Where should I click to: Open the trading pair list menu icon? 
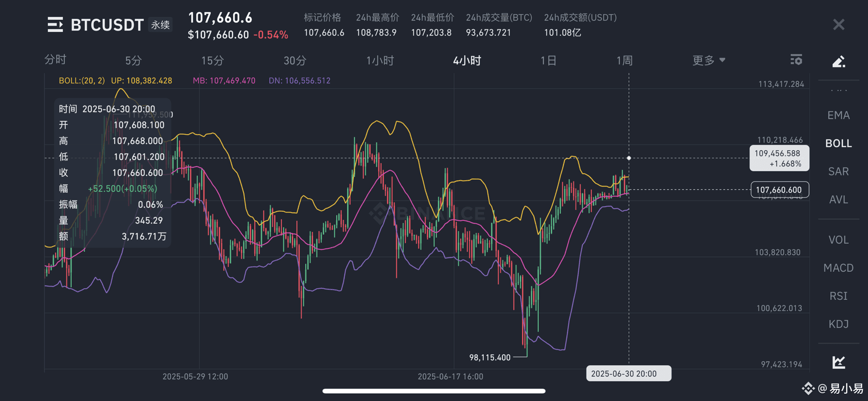tap(55, 24)
